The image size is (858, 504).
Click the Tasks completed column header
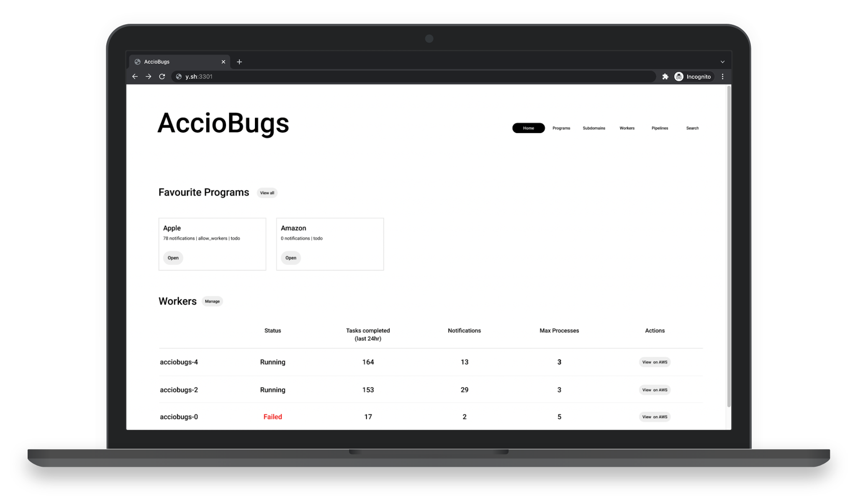[x=368, y=335]
